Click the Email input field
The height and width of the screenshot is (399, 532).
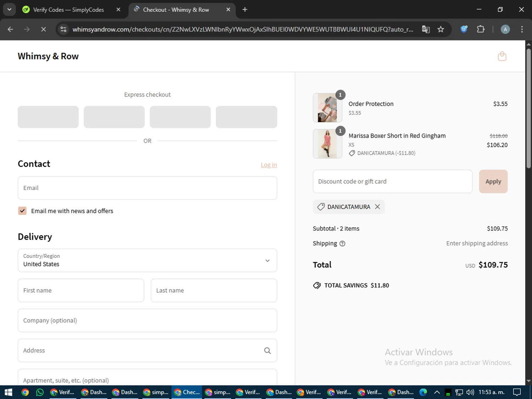point(147,188)
